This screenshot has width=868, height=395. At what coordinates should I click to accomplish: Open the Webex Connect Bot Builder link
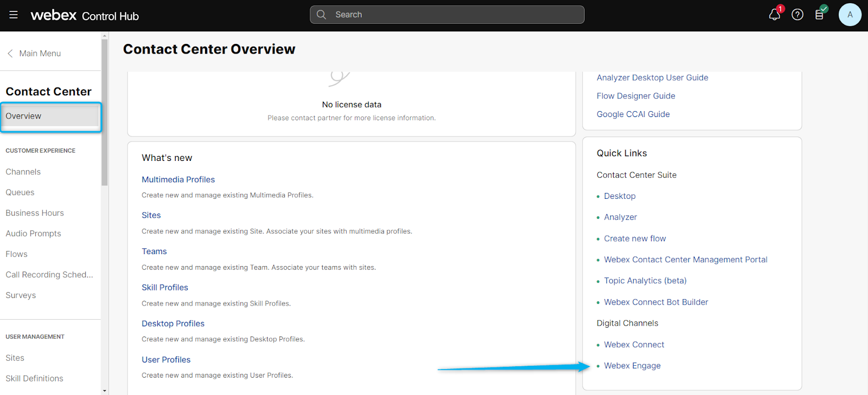click(x=656, y=302)
